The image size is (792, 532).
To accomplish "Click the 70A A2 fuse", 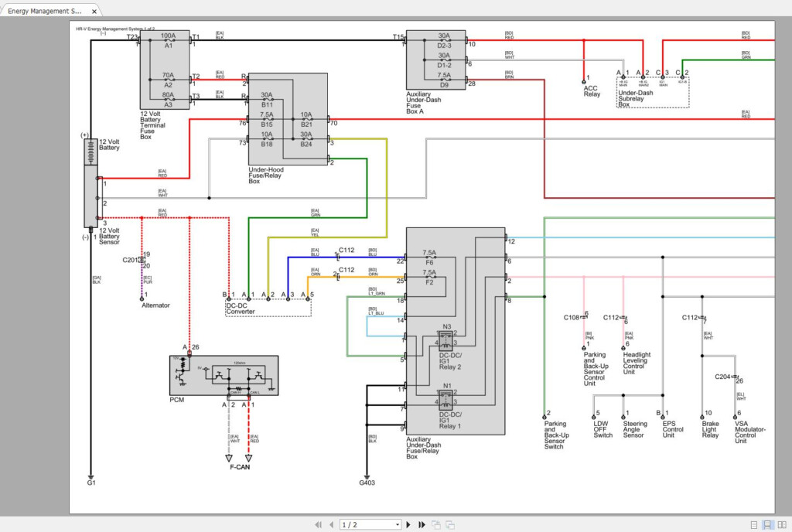I will pos(168,80).
